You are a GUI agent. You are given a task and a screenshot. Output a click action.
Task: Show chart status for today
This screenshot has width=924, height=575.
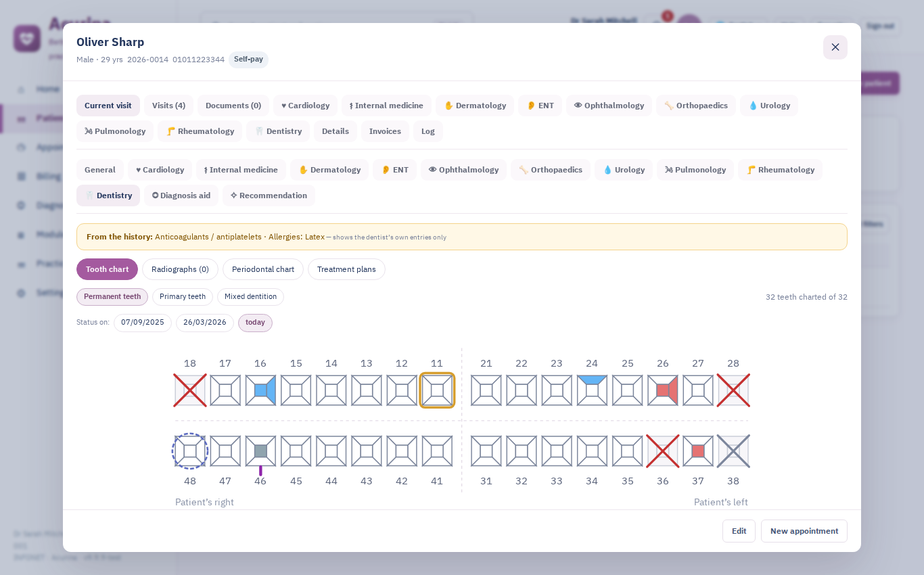[x=255, y=323]
